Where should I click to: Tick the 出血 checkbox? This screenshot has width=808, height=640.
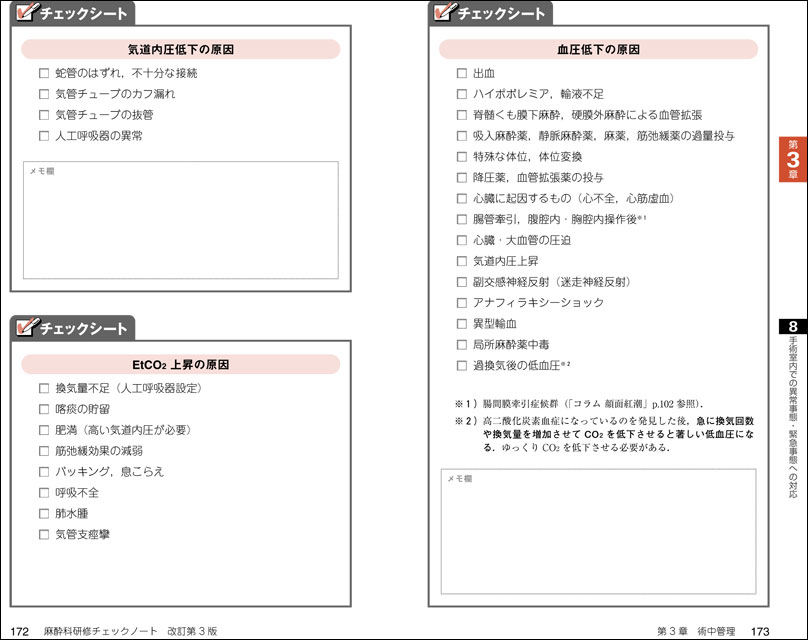[x=462, y=73]
